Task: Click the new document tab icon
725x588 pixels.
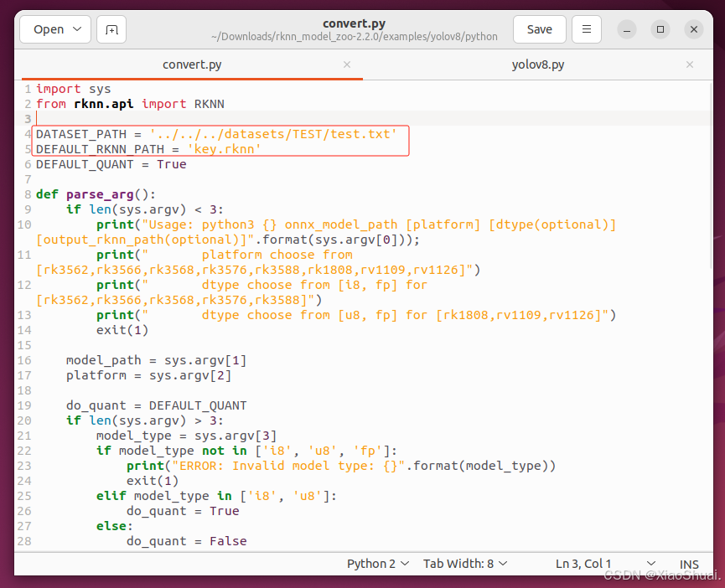Action: (111, 29)
